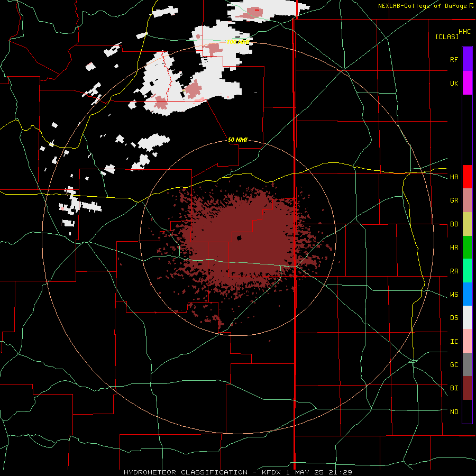This screenshot has height=476, width=476.
Task: Click the DS legend label
Action: [454, 318]
